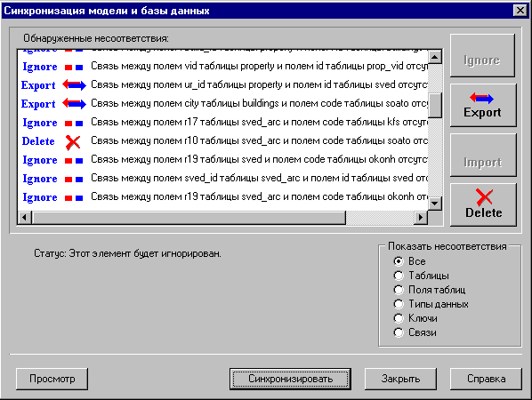Select the row about r19 sved okonh link
This screenshot has height=400, width=532.
tap(223, 159)
